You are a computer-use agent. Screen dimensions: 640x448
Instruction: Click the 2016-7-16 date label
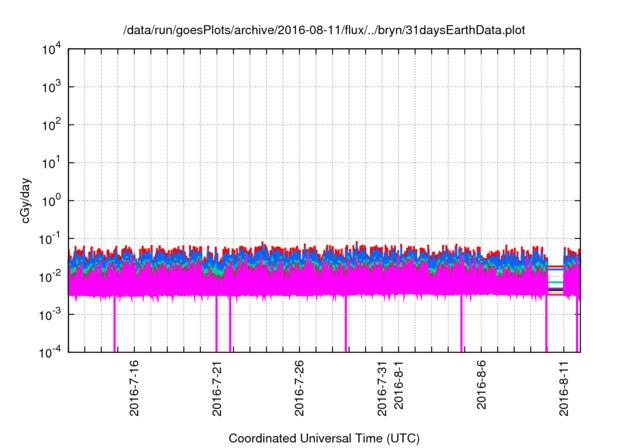pyautogui.click(x=134, y=388)
